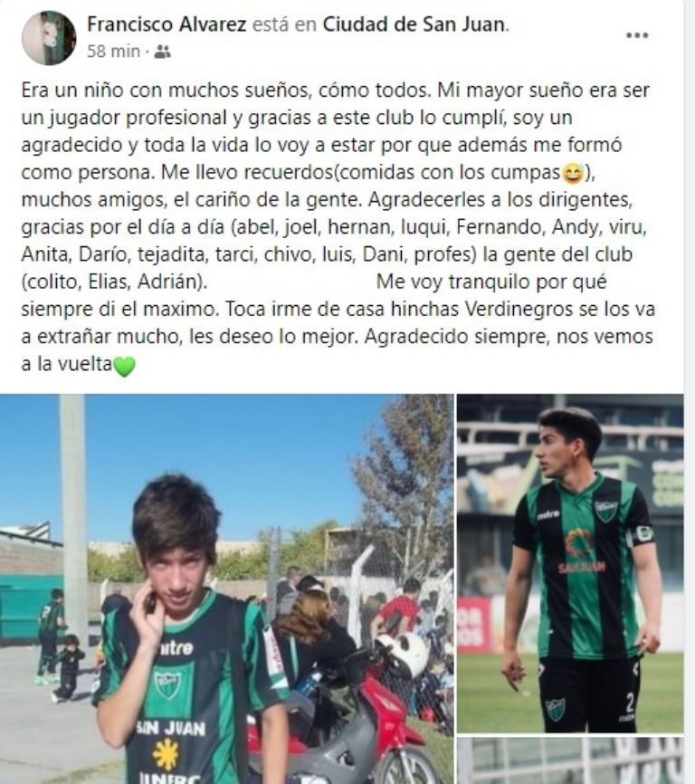Click the small child in left photo background
This screenshot has width=695, height=784.
[68, 668]
